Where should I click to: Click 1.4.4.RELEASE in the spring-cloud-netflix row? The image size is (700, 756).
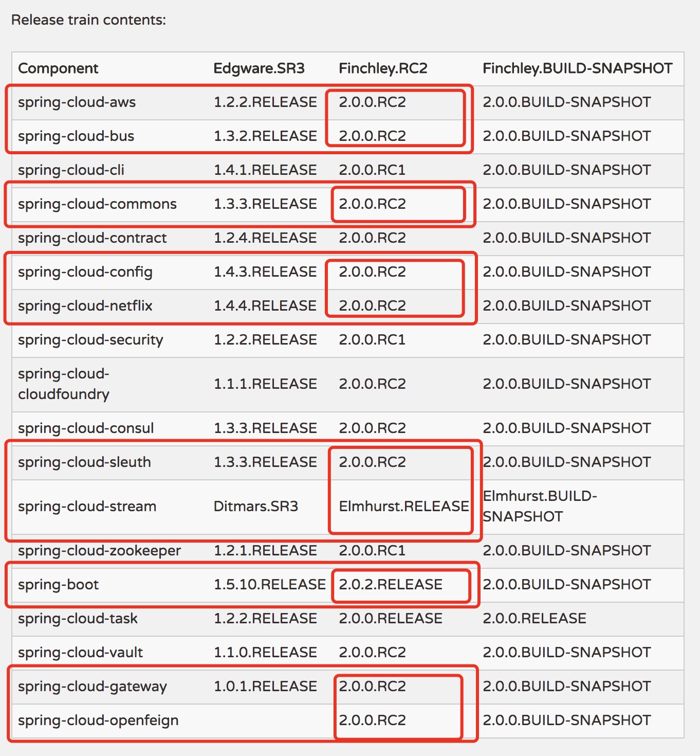[265, 306]
